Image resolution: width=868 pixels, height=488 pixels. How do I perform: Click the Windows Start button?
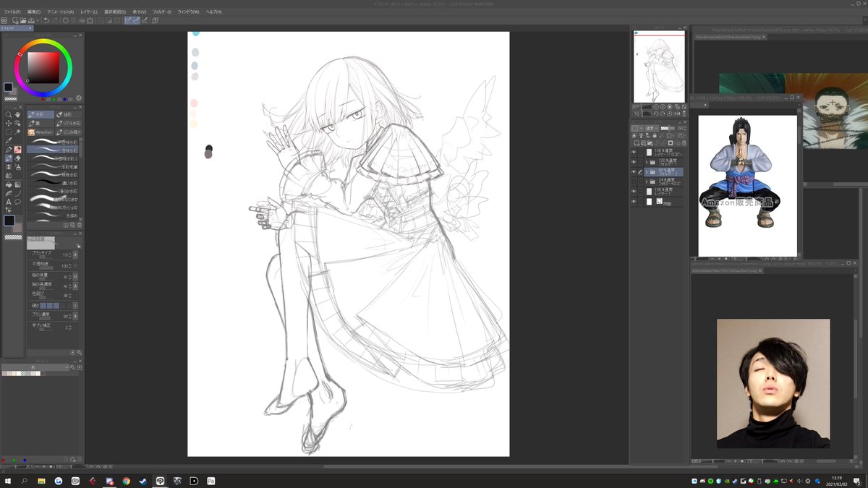(x=7, y=480)
